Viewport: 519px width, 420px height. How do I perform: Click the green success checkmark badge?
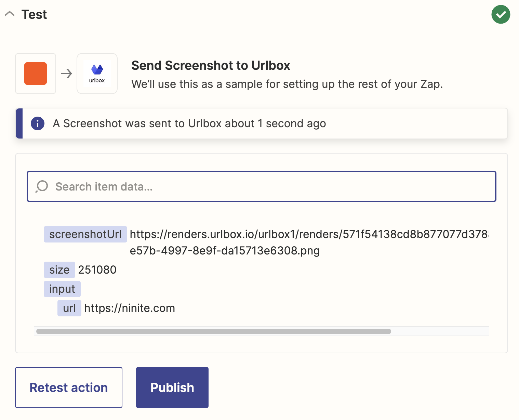(x=501, y=14)
